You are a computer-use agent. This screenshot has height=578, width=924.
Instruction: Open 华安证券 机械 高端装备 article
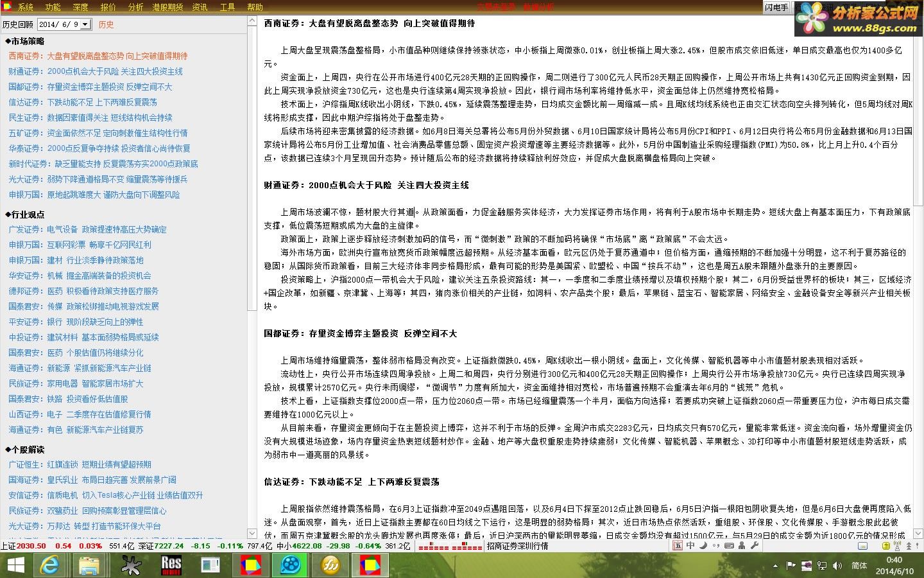(x=80, y=276)
